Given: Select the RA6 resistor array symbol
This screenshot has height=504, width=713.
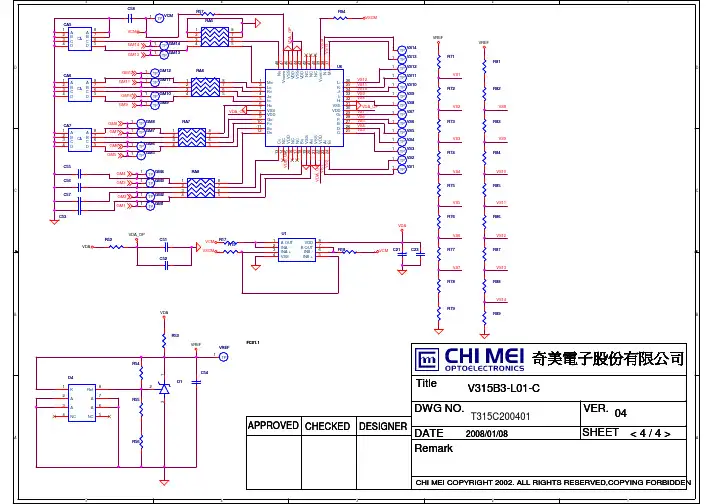Looking at the screenshot, I should tap(205, 88).
